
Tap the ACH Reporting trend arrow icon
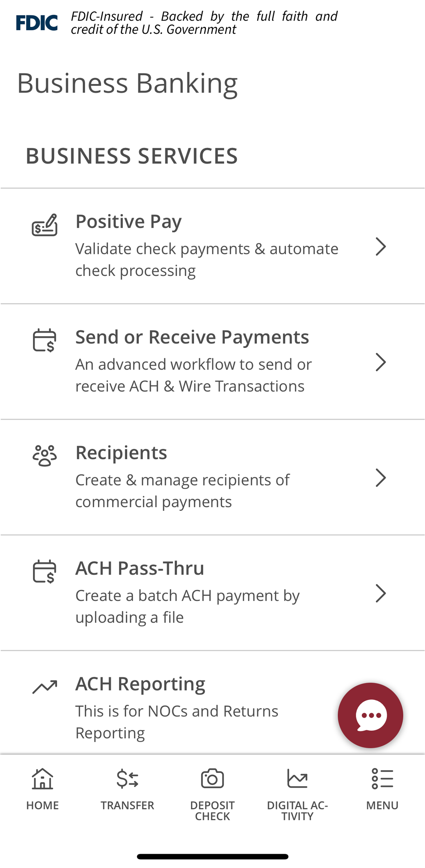45,687
